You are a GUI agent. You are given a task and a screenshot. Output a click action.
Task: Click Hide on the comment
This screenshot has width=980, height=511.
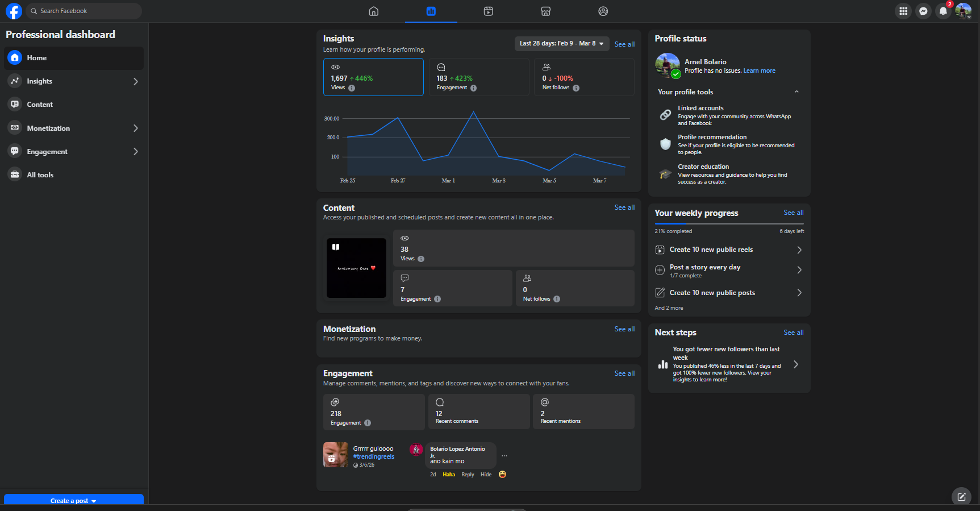(486, 475)
